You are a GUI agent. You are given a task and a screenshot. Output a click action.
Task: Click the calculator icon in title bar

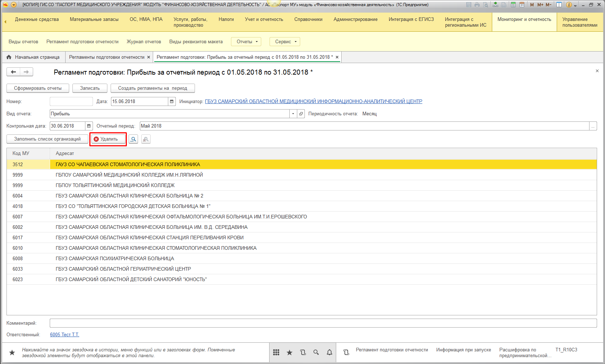[x=513, y=5]
